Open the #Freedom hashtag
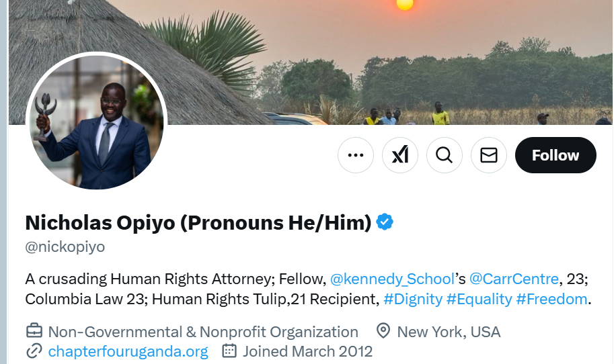The image size is (616, 364). pos(551,299)
